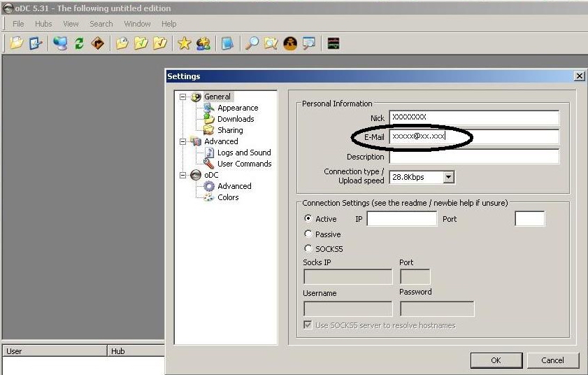Collapse the General tree branch
Viewport: 588px width, 375px height.
point(182,97)
